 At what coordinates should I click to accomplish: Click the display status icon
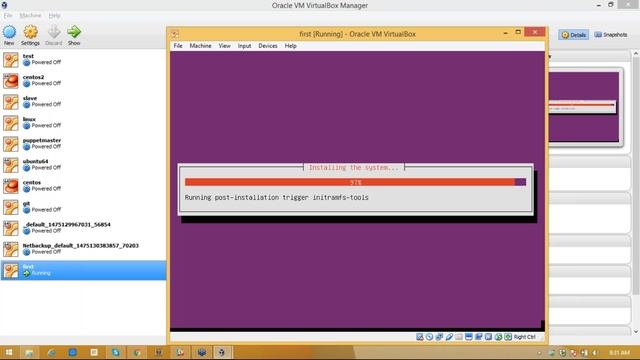(469, 337)
